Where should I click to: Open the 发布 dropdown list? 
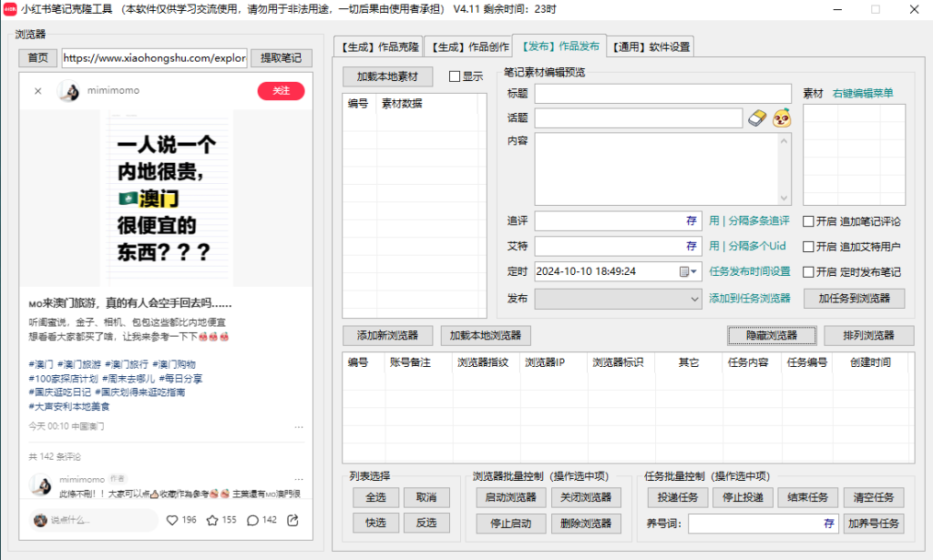[x=694, y=298]
